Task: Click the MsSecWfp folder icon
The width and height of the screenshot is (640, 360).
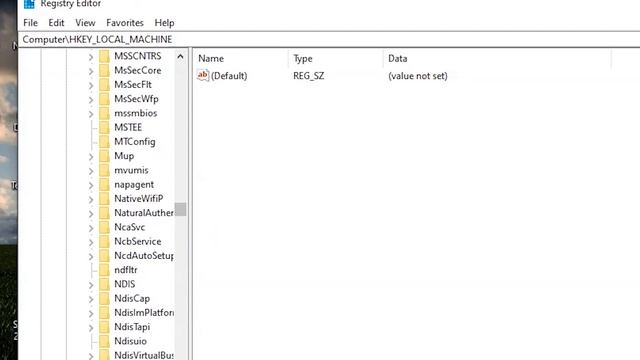Action: click(x=104, y=99)
